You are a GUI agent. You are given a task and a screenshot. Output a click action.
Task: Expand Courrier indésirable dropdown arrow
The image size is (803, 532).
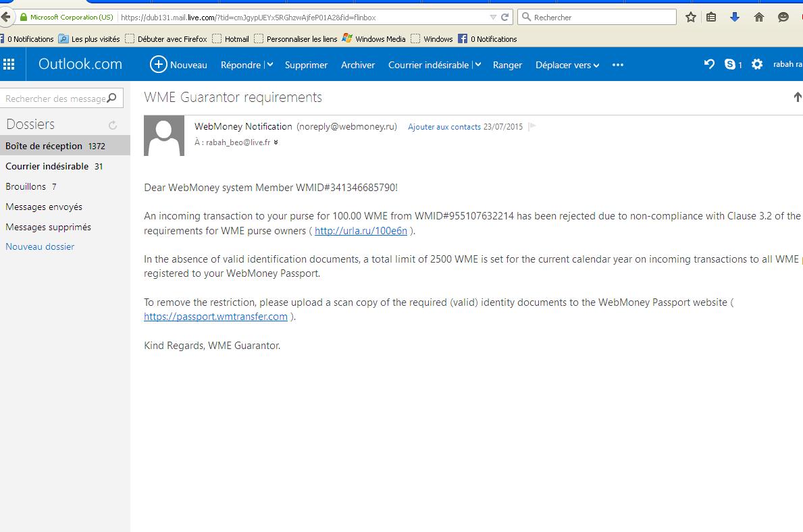click(x=477, y=65)
